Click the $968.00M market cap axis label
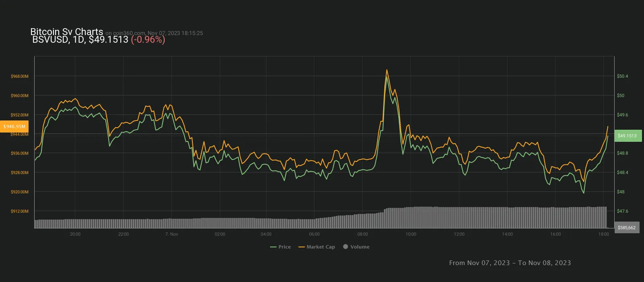 [x=20, y=76]
